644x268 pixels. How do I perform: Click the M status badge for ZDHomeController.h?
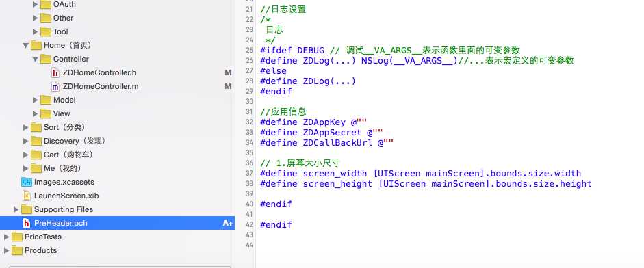click(228, 73)
